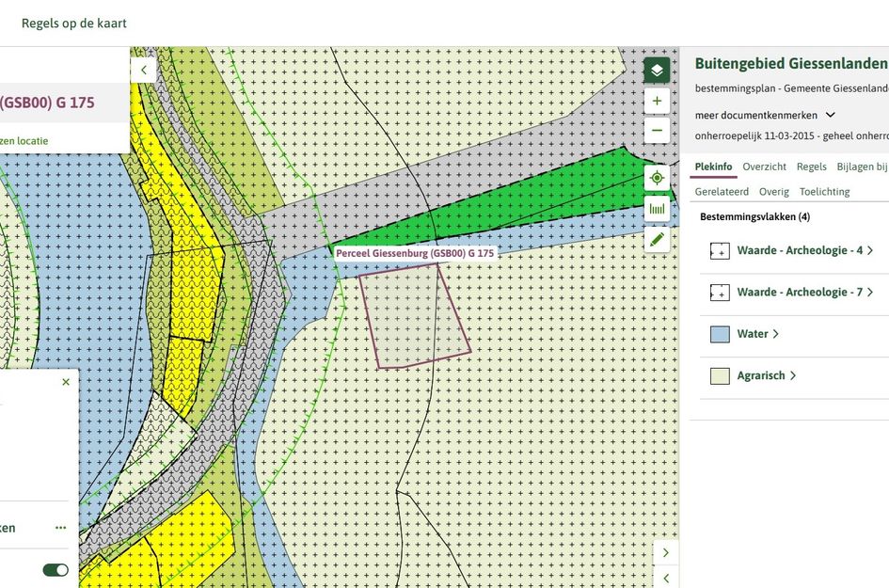
Task: Toggle the green switch off
Action: 56,570
